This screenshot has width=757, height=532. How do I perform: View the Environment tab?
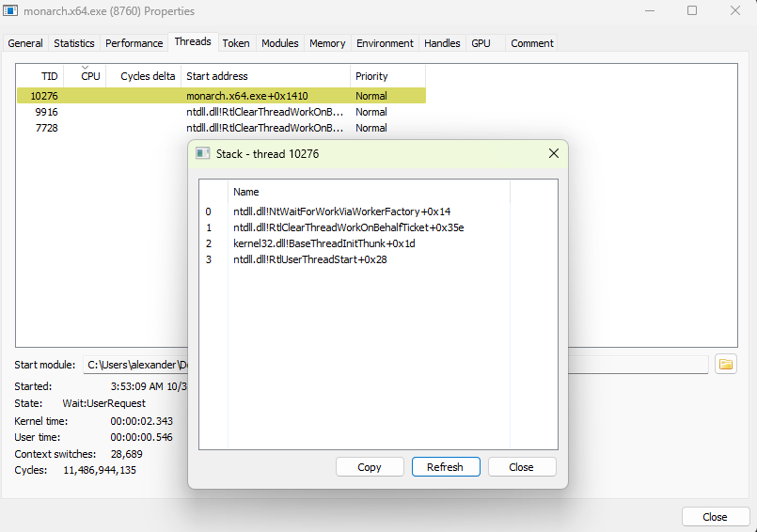coord(385,43)
